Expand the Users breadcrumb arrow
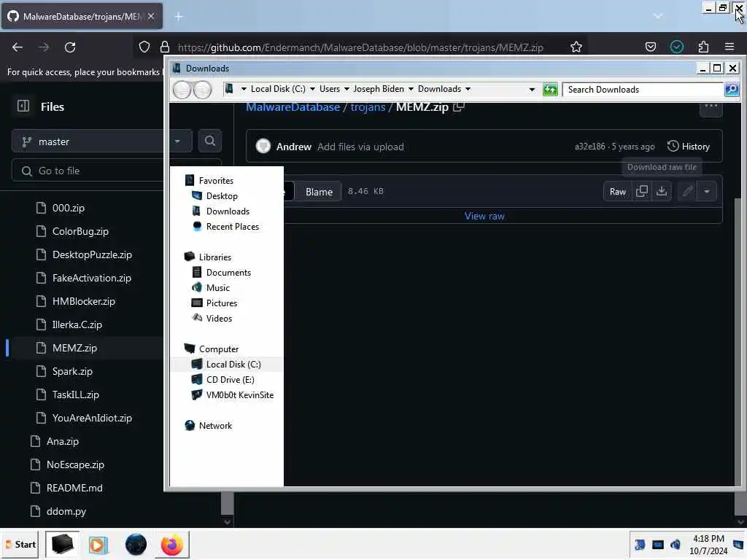The height and width of the screenshot is (560, 747). point(347,89)
